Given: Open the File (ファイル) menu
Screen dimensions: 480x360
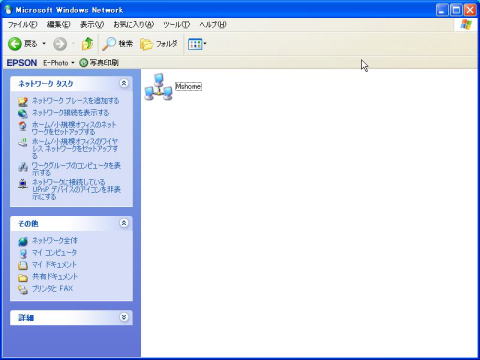Looking at the screenshot, I should pyautogui.click(x=22, y=24).
